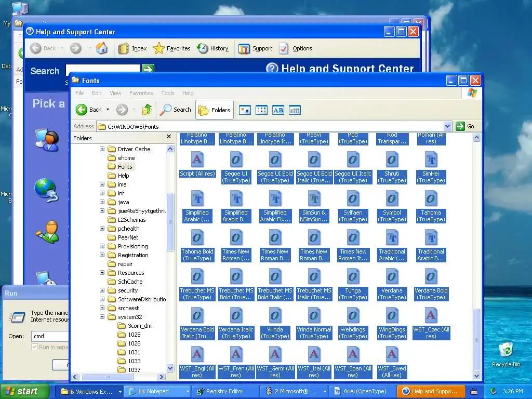This screenshot has height=399, width=532.
Task: Toggle the Folders pane button
Action: (215, 110)
